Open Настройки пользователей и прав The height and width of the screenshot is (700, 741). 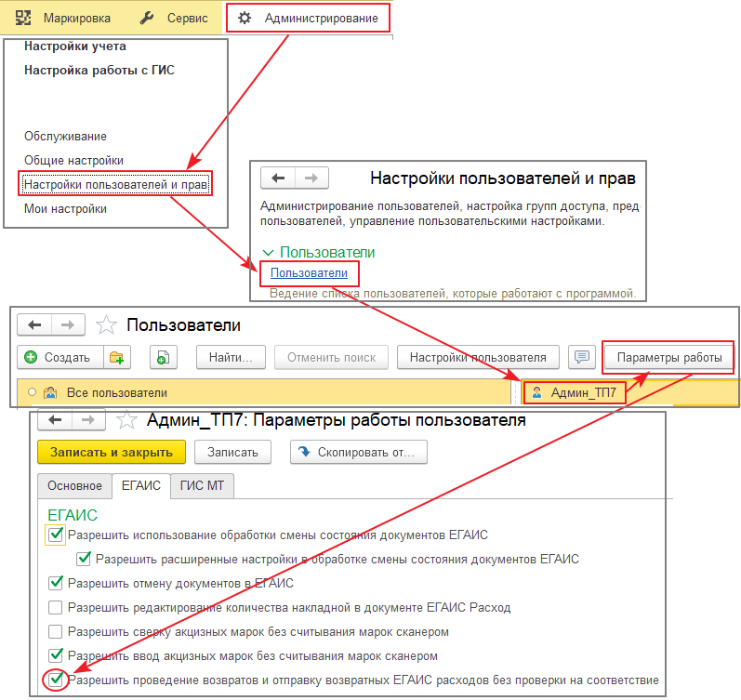click(x=115, y=184)
